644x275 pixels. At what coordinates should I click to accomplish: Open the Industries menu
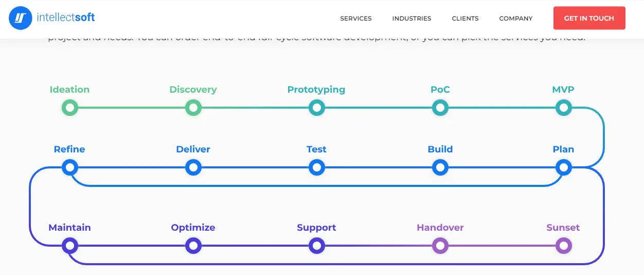pyautogui.click(x=412, y=19)
